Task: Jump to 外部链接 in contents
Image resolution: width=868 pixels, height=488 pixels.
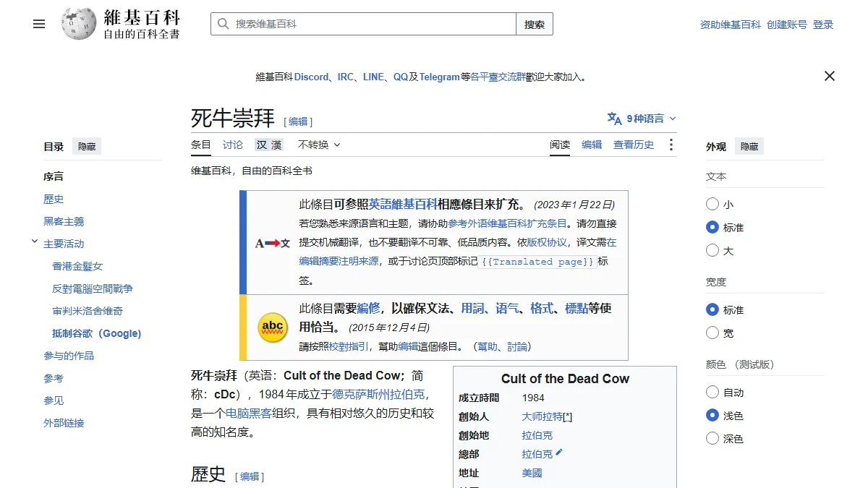Action: (64, 423)
